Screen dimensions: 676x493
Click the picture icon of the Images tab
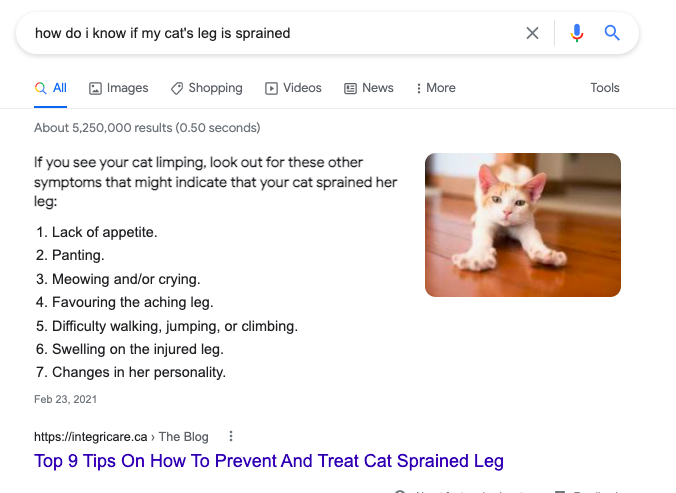95,88
